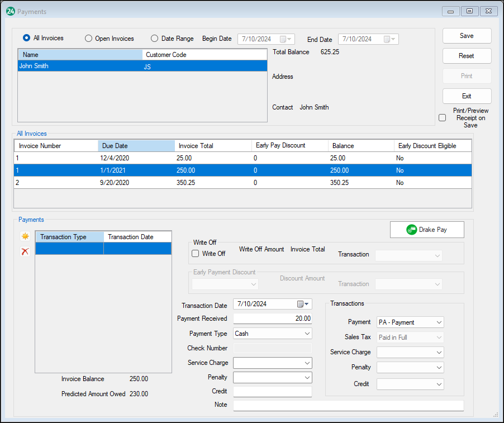Enable the Write Off checkbox
Viewport: 504px width, 423px height.
coord(195,253)
